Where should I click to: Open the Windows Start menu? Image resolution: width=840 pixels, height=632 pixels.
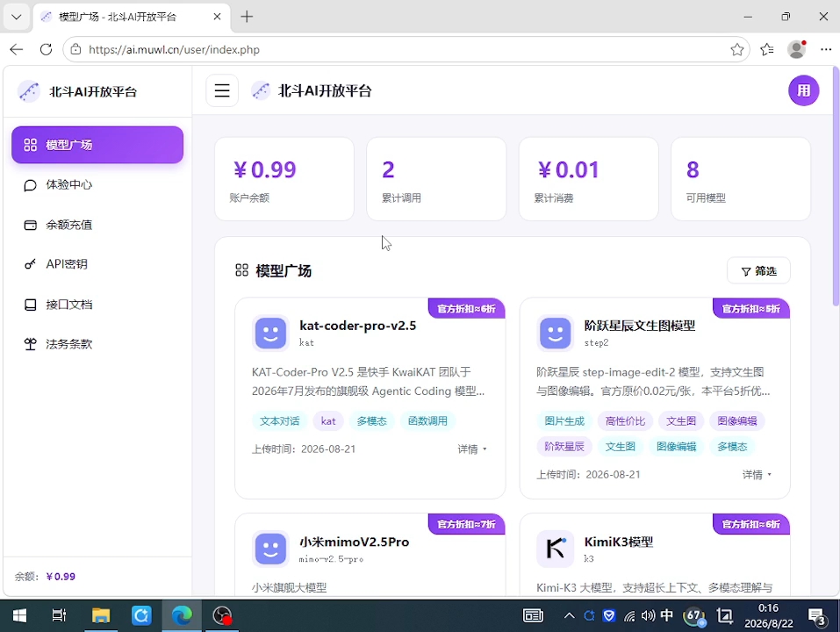(19, 616)
